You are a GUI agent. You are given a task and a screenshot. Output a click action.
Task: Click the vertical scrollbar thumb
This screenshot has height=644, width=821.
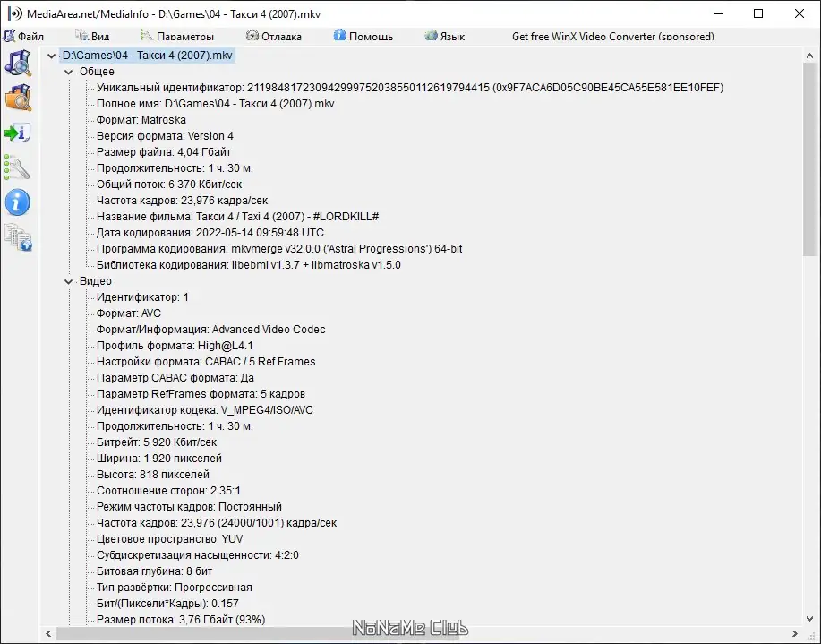[809, 159]
